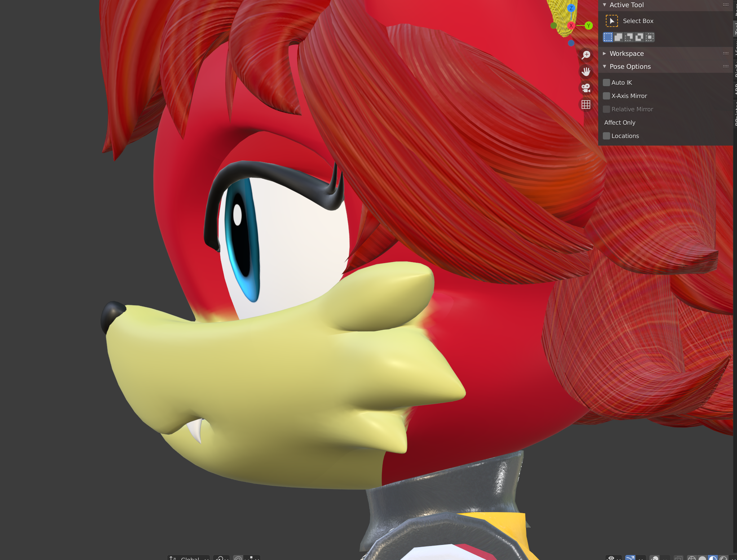This screenshot has height=560, width=737.
Task: Enable the Auto IK checkbox
Action: (x=606, y=83)
